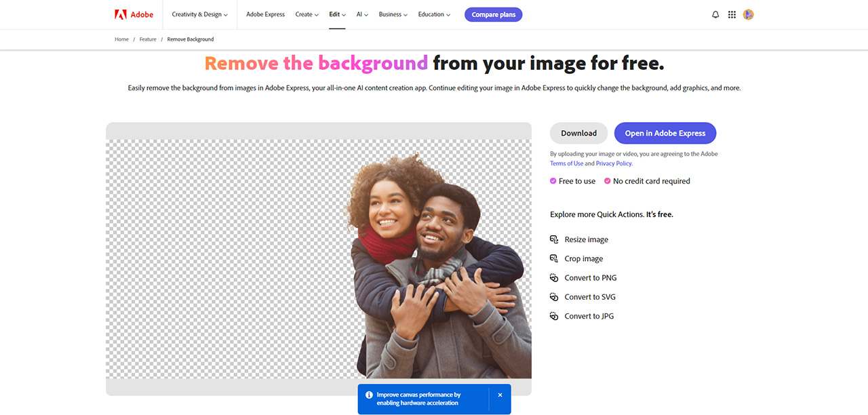The height and width of the screenshot is (415, 868).
Task: Open the notifications bell
Action: click(x=715, y=14)
